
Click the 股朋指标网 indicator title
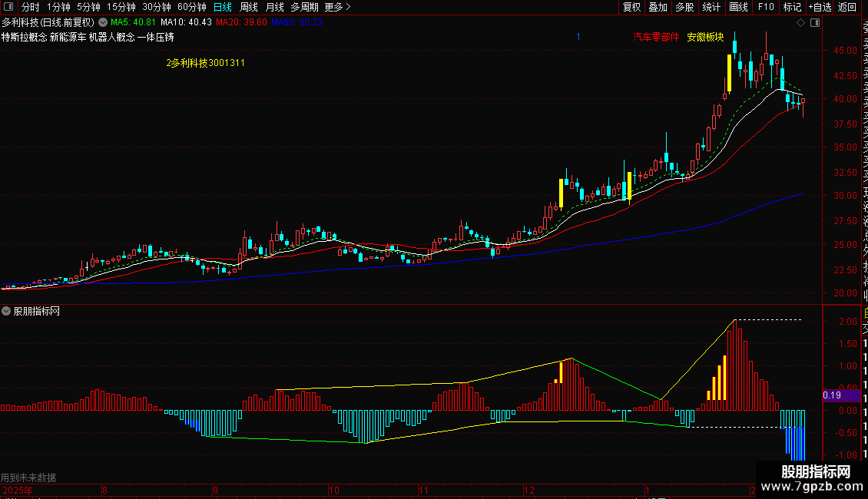[37, 312]
